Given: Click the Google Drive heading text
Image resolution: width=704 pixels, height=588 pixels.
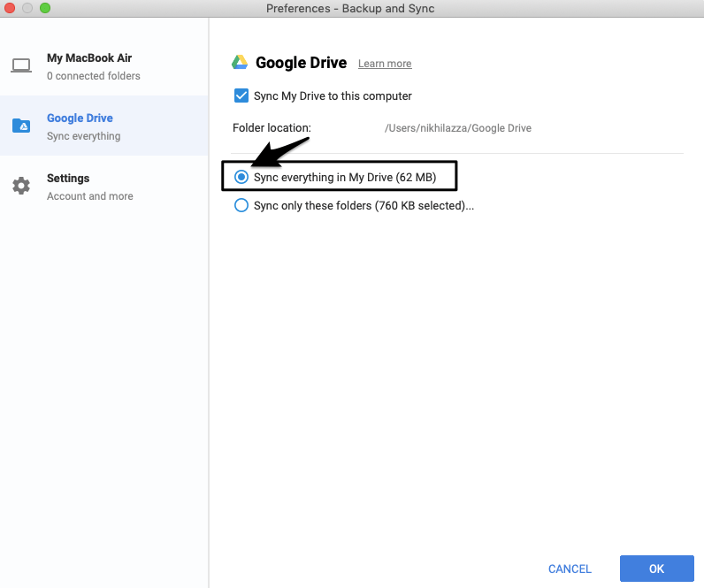Looking at the screenshot, I should click(301, 63).
